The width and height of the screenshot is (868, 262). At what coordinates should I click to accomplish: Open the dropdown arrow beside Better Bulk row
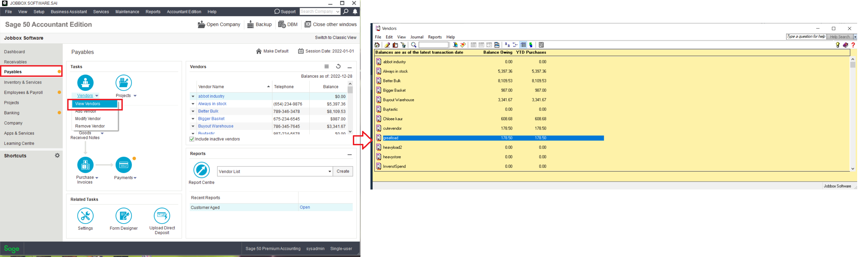click(193, 112)
